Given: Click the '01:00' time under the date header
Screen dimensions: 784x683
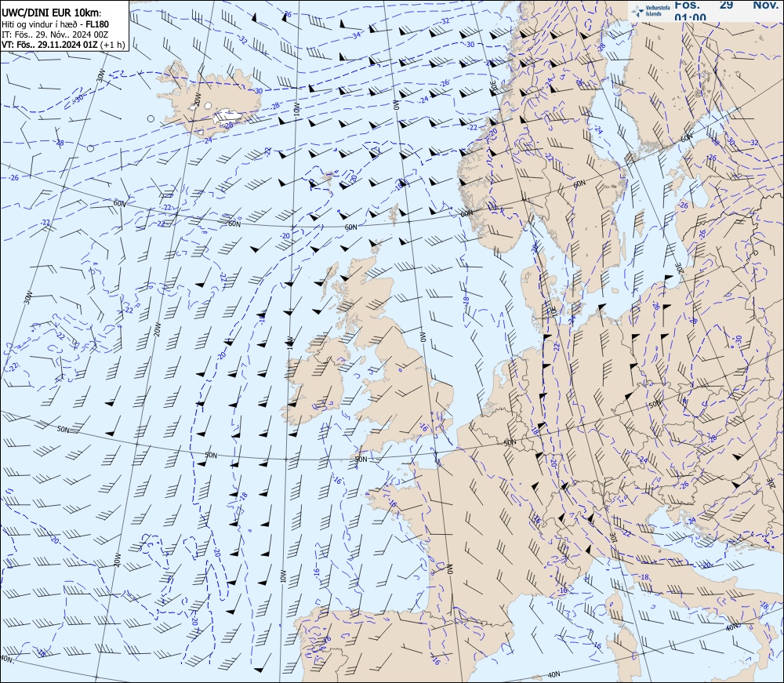Looking at the screenshot, I should tap(690, 17).
